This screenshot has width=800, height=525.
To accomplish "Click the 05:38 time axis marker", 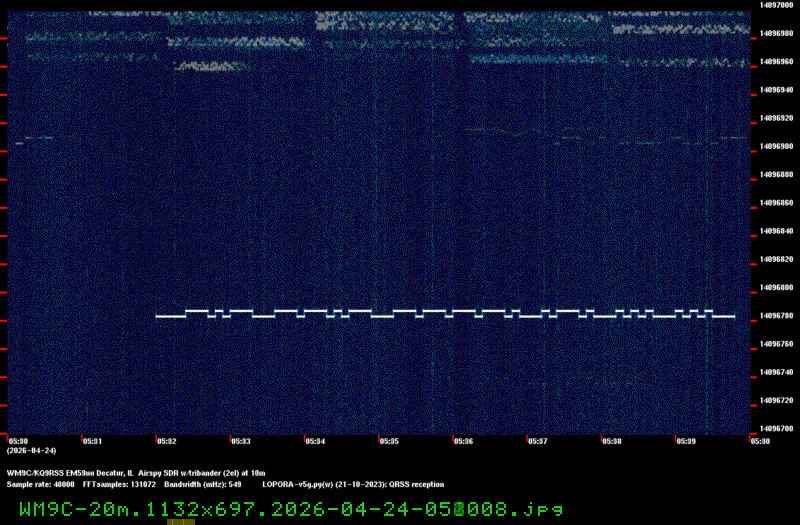I will click(611, 440).
